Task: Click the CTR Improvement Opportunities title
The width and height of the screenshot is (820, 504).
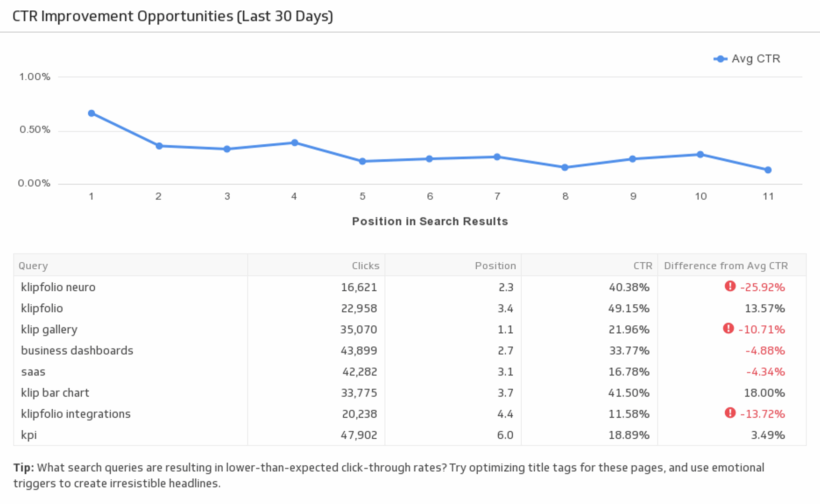Action: click(x=172, y=16)
